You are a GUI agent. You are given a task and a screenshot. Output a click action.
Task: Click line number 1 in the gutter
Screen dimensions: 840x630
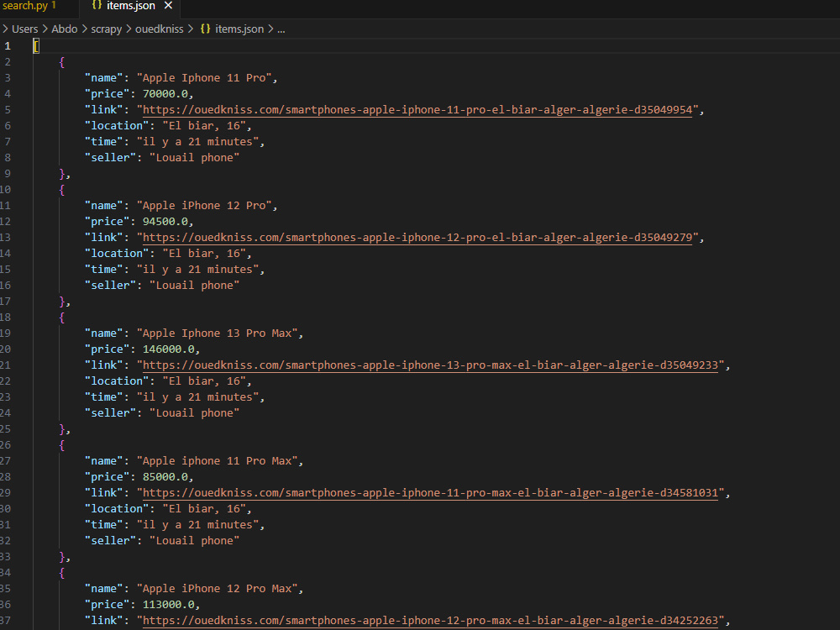(8, 46)
